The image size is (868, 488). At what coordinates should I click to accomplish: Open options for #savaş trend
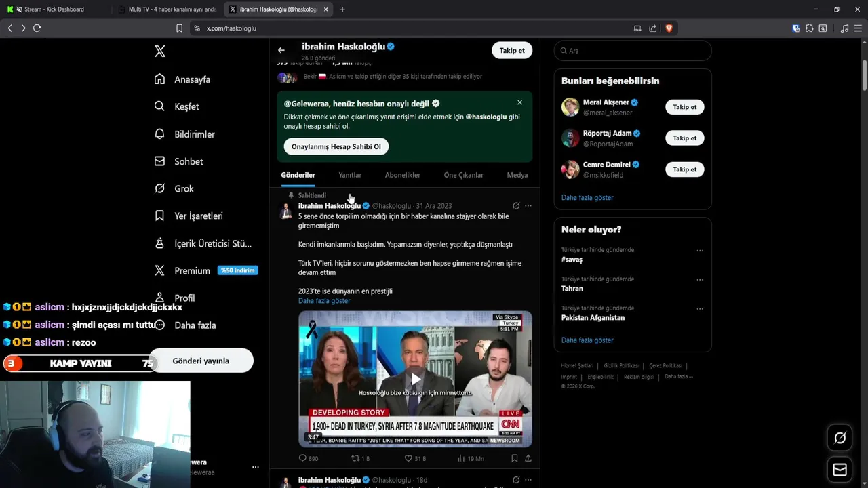[x=700, y=251]
